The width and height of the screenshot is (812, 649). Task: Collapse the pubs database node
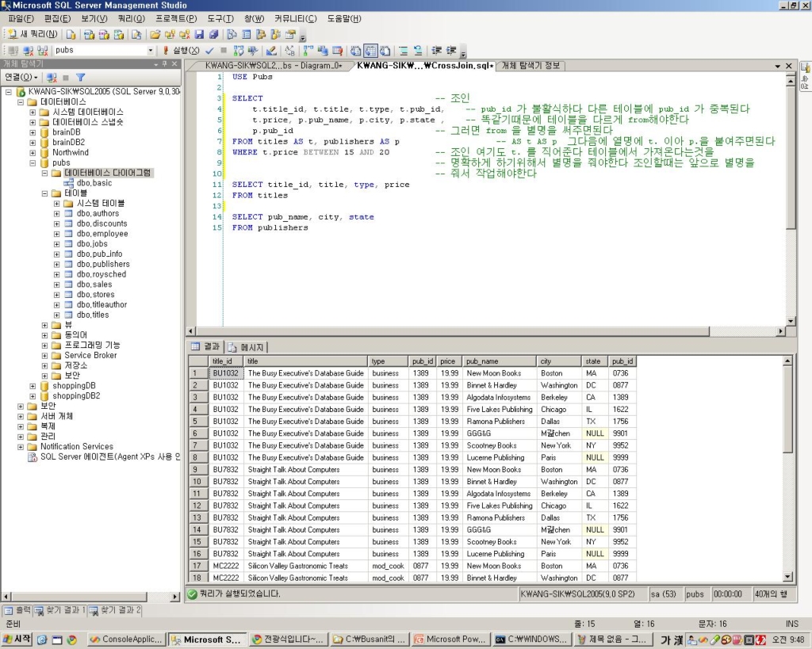click(33, 162)
